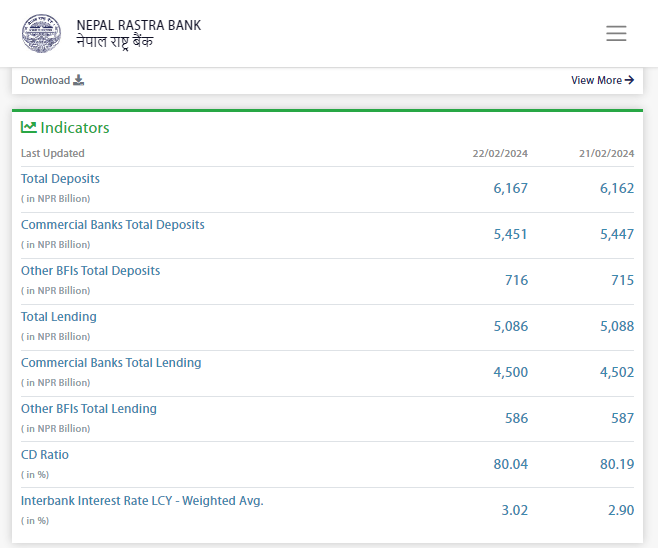Click the green Indicators chart icon

pyautogui.click(x=29, y=127)
